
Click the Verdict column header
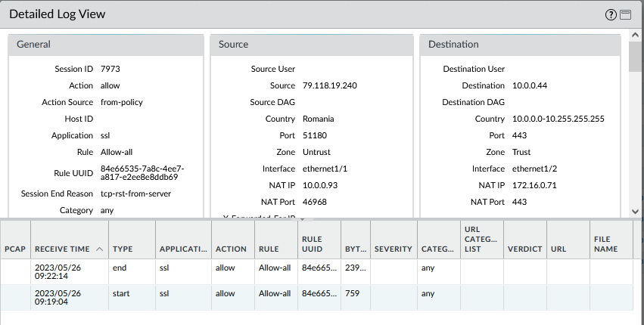524,249
